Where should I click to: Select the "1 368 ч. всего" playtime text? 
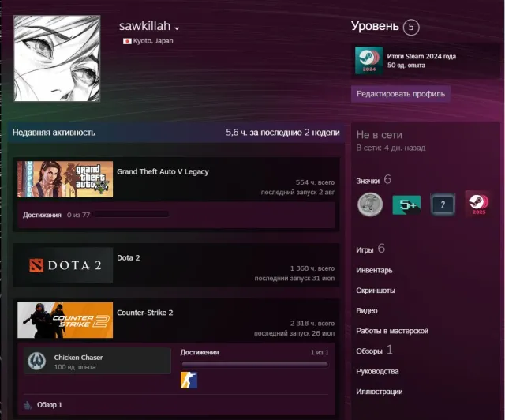(312, 268)
